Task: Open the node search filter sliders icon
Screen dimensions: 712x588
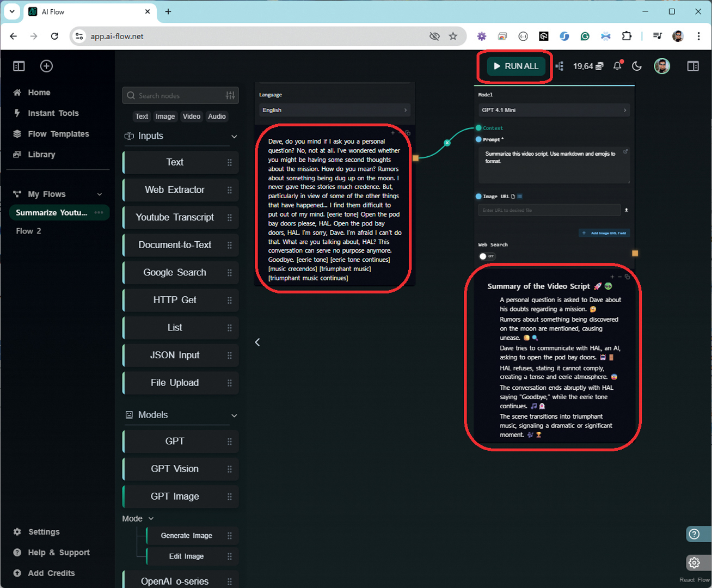Action: click(230, 95)
